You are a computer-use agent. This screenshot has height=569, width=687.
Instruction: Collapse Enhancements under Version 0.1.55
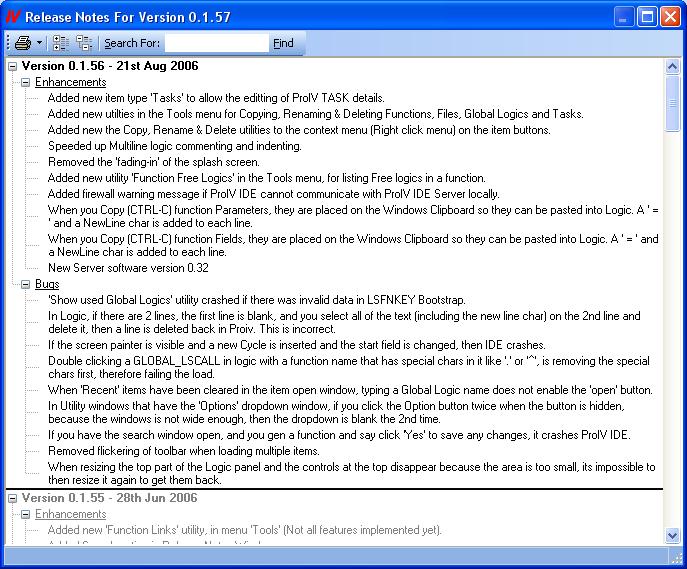(25, 514)
